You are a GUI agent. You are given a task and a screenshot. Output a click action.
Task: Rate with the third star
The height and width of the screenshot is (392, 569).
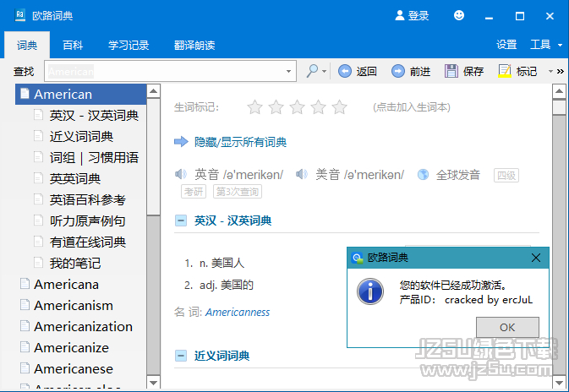(298, 107)
